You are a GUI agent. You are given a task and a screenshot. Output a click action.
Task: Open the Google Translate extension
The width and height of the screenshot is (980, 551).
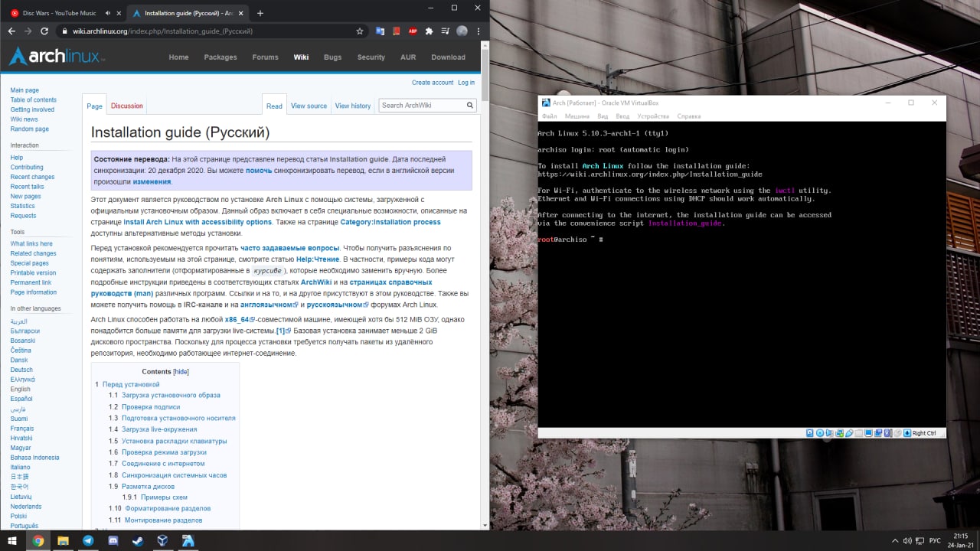[x=380, y=31]
